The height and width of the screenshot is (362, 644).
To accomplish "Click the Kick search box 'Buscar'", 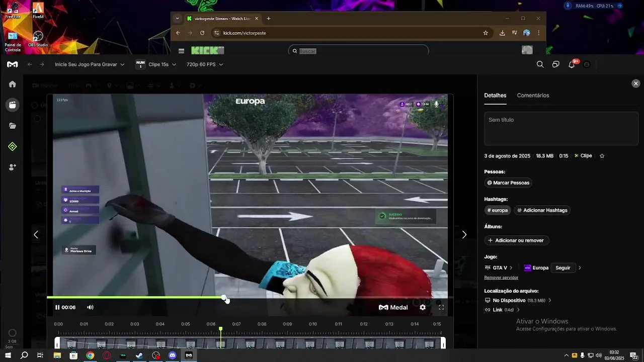I will [x=358, y=51].
